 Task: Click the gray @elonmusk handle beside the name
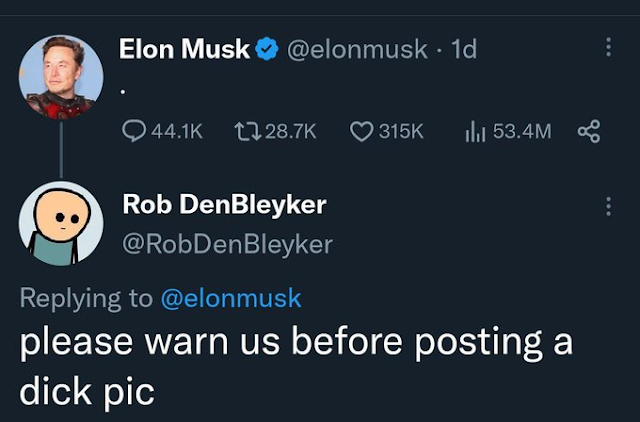click(357, 49)
